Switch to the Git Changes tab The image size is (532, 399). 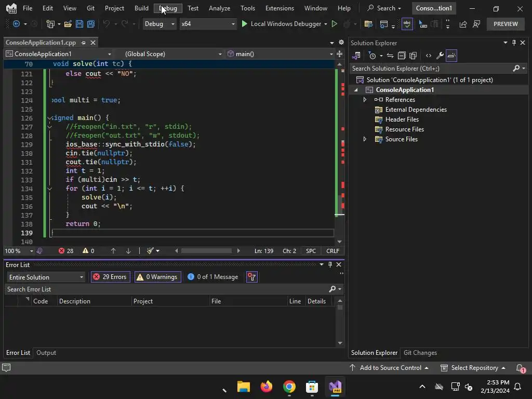(420, 353)
